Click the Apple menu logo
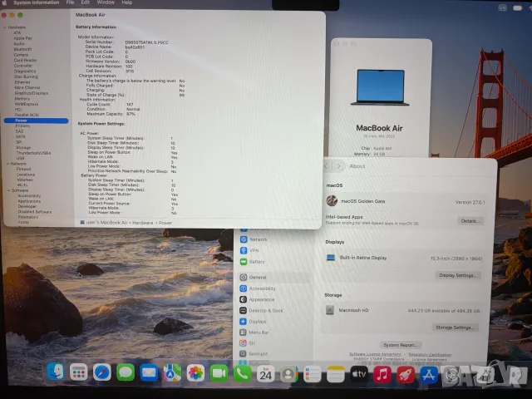 (5, 2)
